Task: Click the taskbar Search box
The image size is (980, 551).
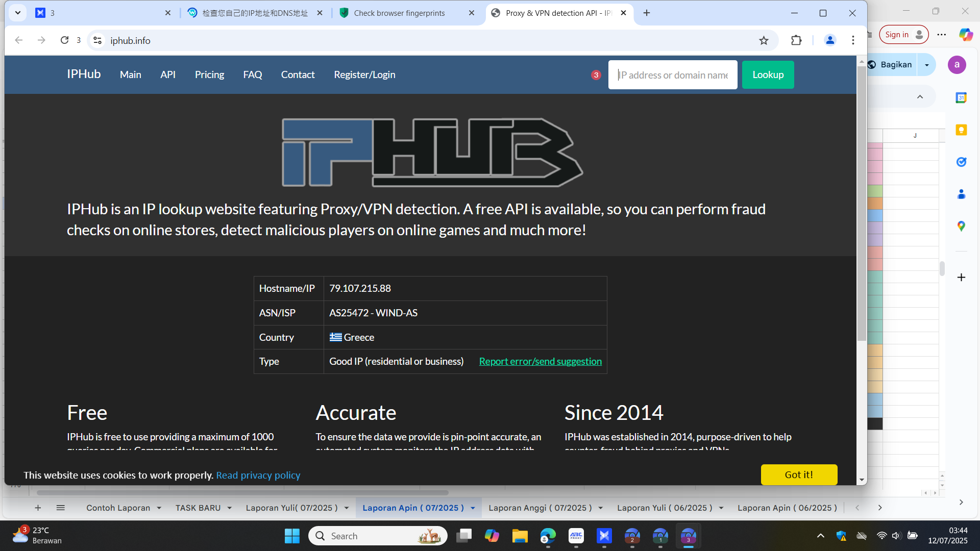Action: coord(378,536)
